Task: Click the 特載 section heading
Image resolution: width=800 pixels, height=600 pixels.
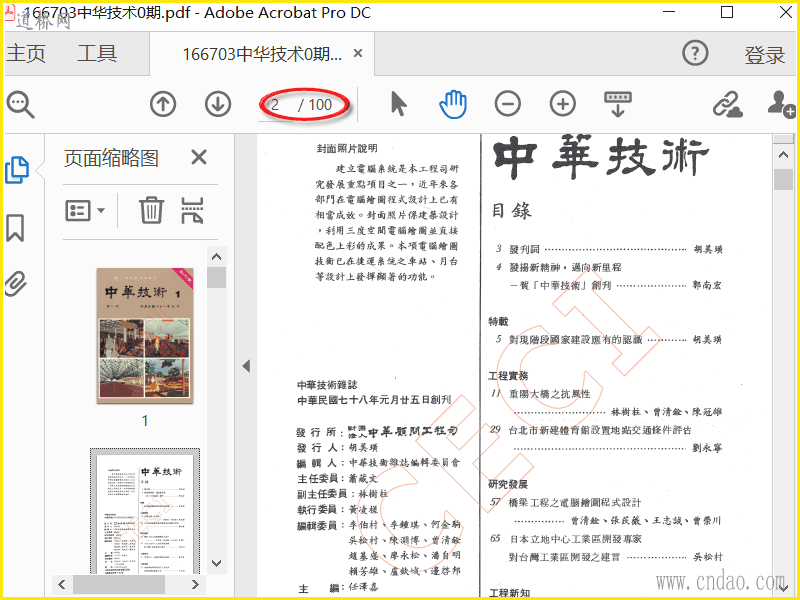Action: point(498,321)
